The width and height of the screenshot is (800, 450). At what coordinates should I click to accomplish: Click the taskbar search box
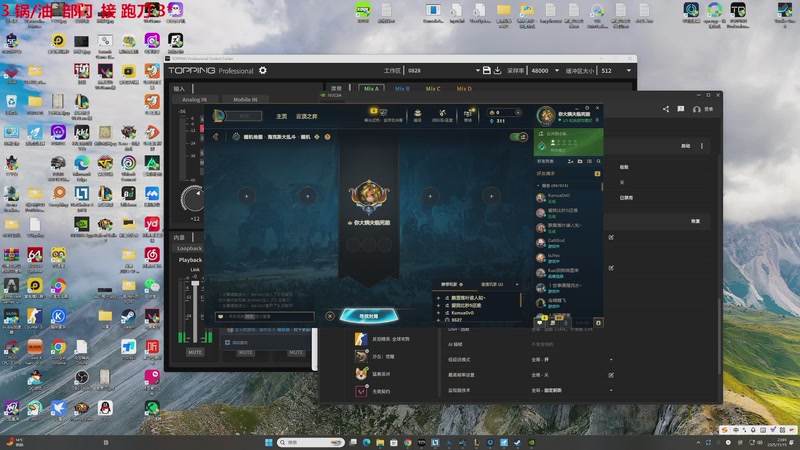309,442
